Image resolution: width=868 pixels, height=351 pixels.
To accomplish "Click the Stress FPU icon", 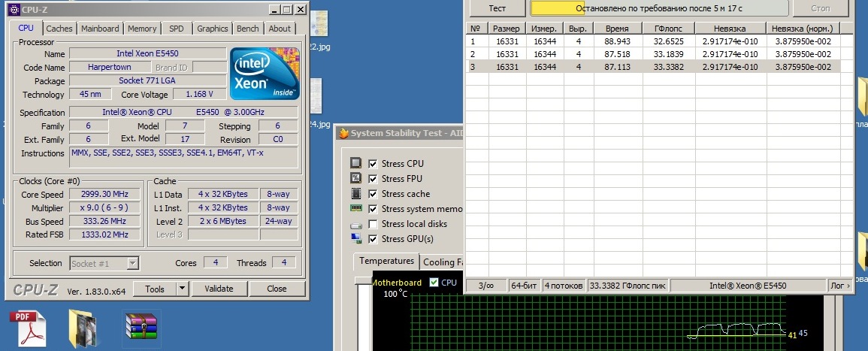I will click(x=356, y=178).
